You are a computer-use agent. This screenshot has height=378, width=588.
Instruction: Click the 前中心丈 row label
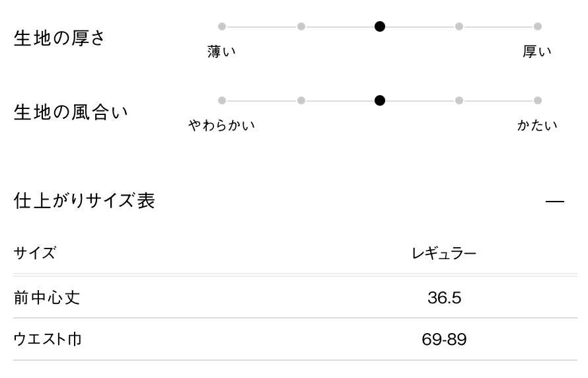pos(47,297)
